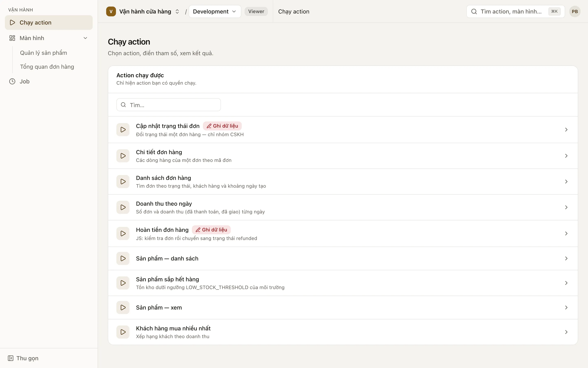Screen dimensions: 588x368
Task: Click the Sản phẩm — danh sách title
Action: (x=167, y=258)
